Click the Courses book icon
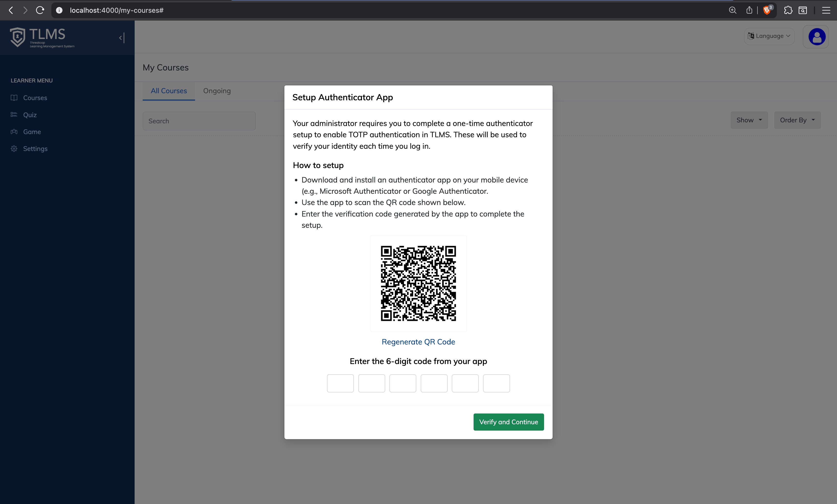 pos(14,98)
